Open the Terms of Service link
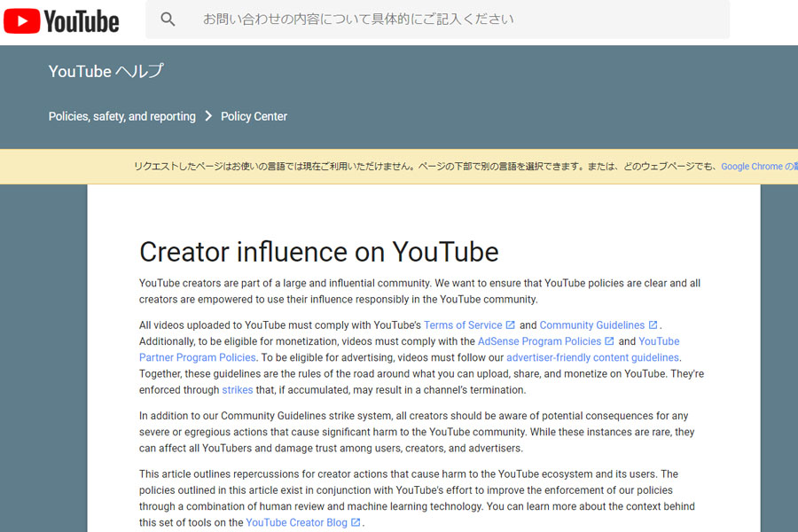Image resolution: width=798 pixels, height=532 pixels. point(463,325)
